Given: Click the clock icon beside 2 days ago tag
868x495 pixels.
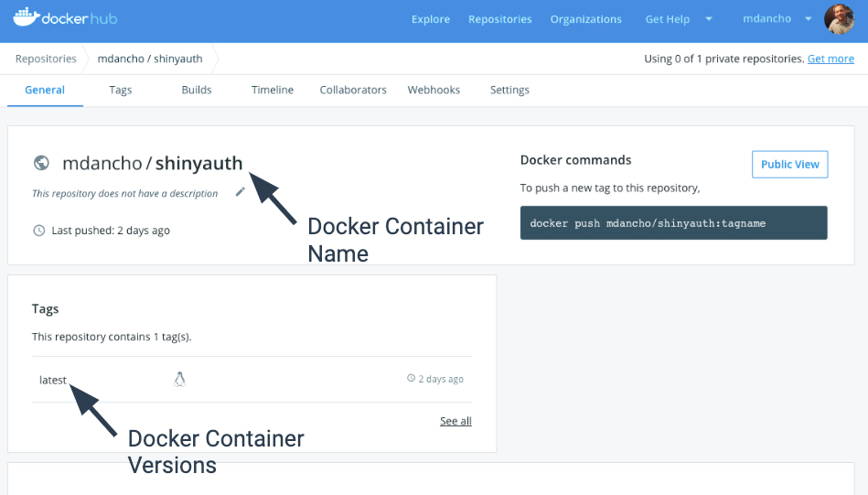Looking at the screenshot, I should pos(411,378).
